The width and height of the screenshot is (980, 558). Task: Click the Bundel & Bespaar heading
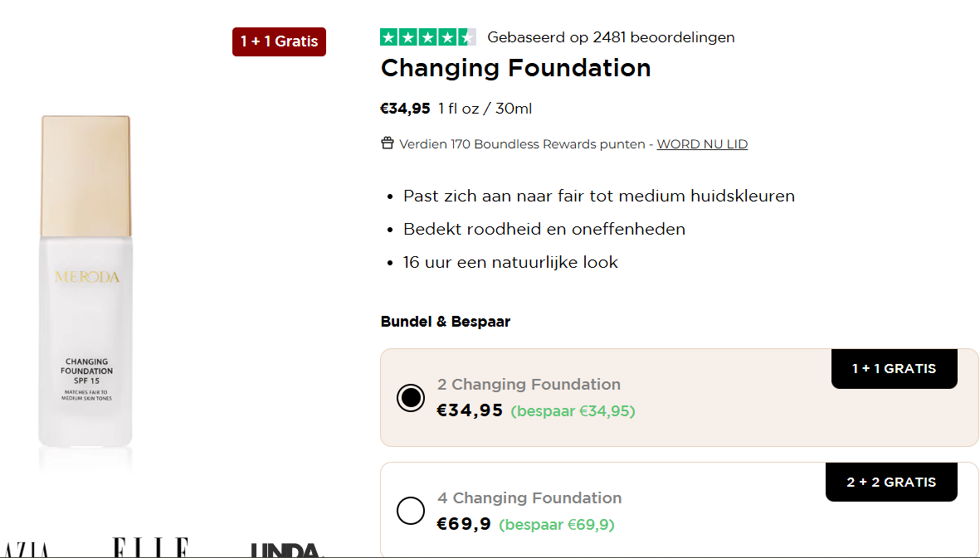[445, 321]
